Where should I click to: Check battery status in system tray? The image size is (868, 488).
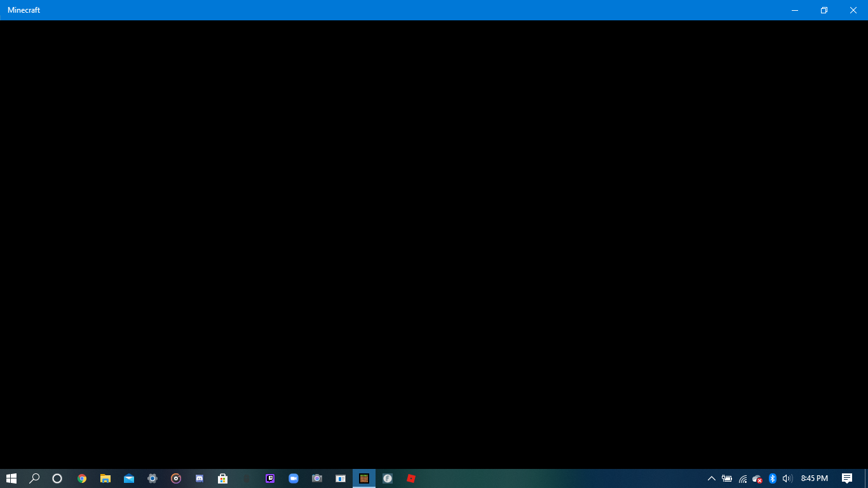[x=727, y=478]
